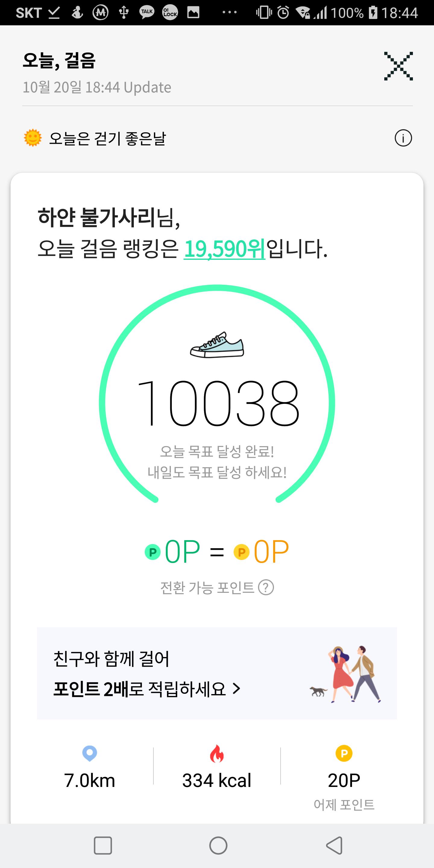The height and width of the screenshot is (868, 434).
Task: Tap the 어제 포인트 label
Action: 344,805
